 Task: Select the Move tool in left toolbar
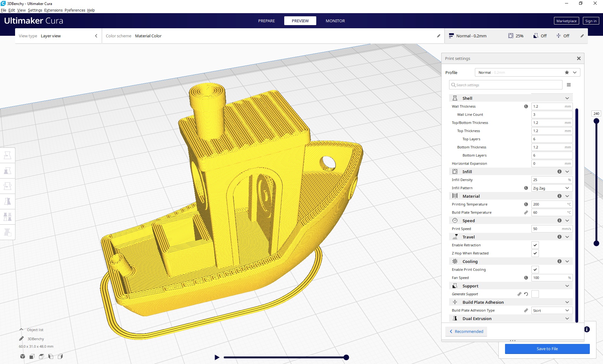point(8,155)
